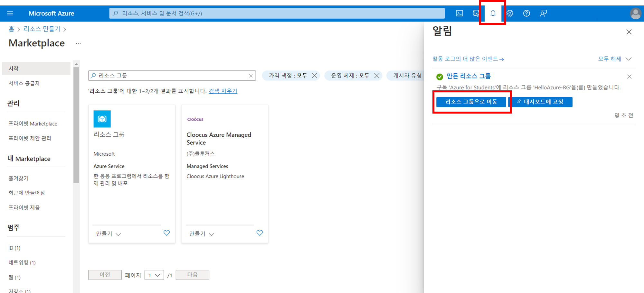The height and width of the screenshot is (293, 644).
Task: Open 즐겨찾기 under 내 Marketplace
Action: [18, 178]
